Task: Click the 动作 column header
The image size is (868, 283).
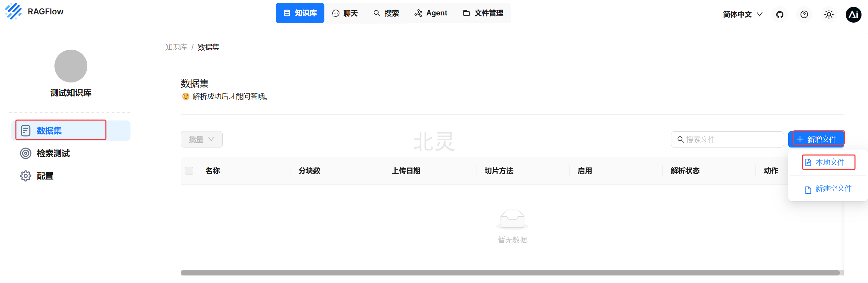Action: click(771, 171)
